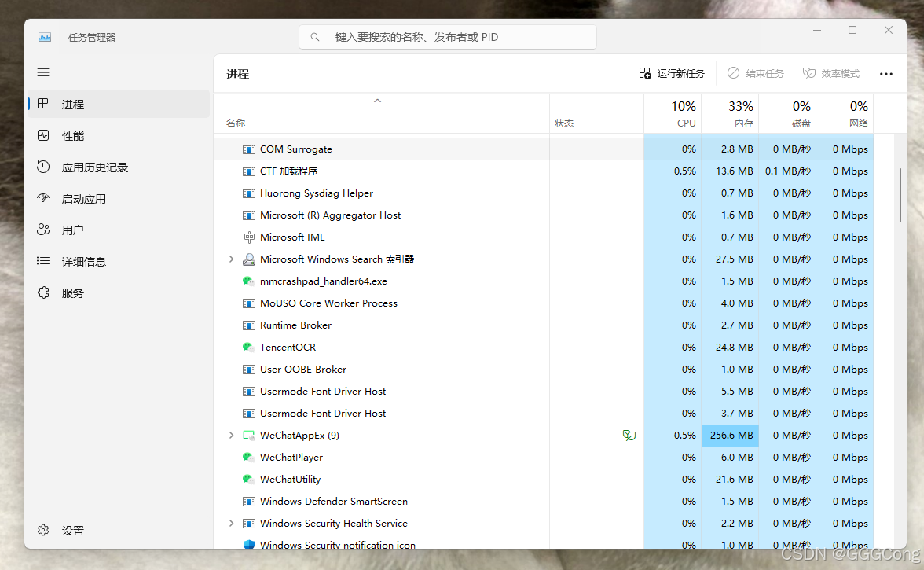Click the 13.6 MB memory value
The width and height of the screenshot is (924, 570).
[x=734, y=171]
